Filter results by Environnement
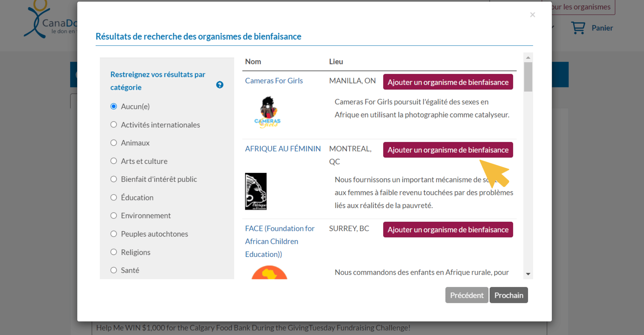644x335 pixels. [x=114, y=216]
